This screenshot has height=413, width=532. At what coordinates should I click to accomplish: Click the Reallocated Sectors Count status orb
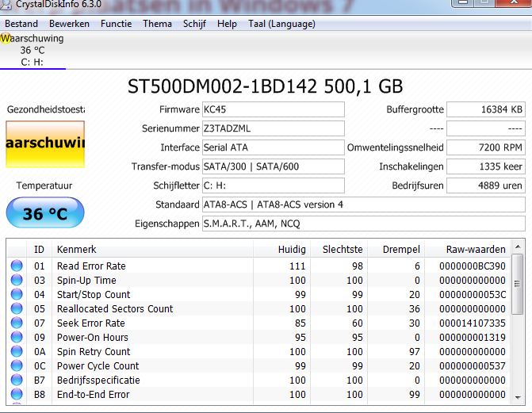17,308
